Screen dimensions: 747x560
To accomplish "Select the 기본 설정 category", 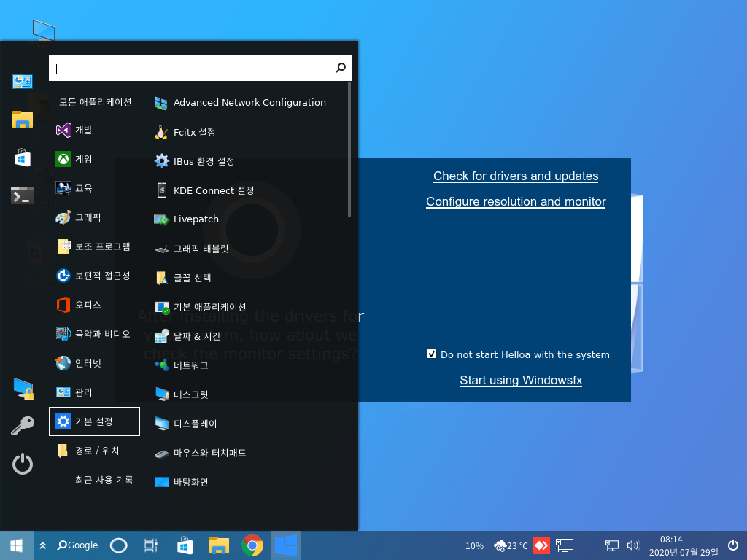I will 94,421.
